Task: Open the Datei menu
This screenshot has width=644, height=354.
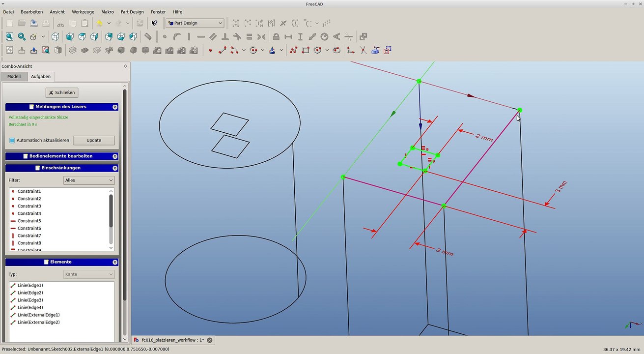Action: coord(8,12)
